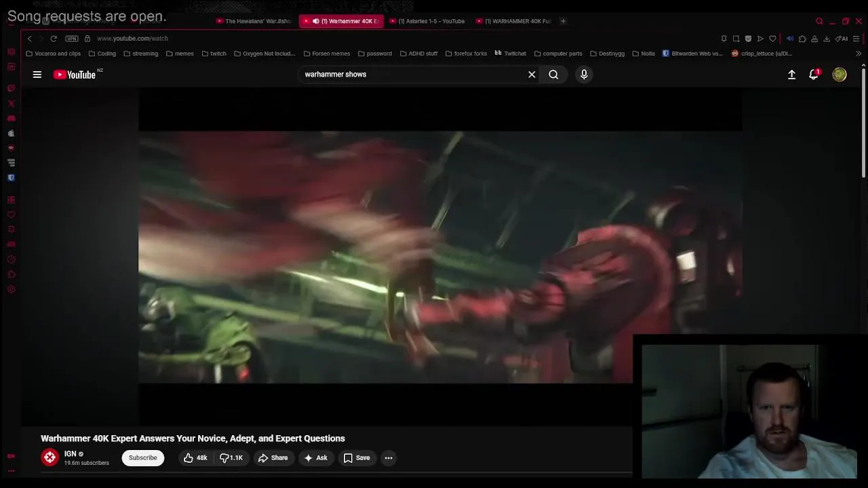Image resolution: width=868 pixels, height=488 pixels.
Task: Open the 'Destinygg' bookmark folder
Action: 607,54
